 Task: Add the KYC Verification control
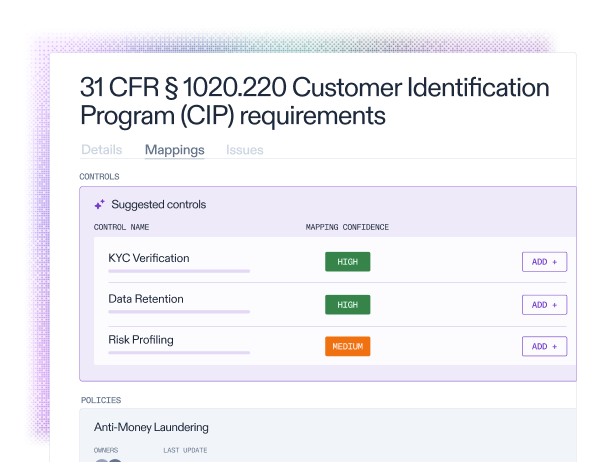(x=544, y=262)
